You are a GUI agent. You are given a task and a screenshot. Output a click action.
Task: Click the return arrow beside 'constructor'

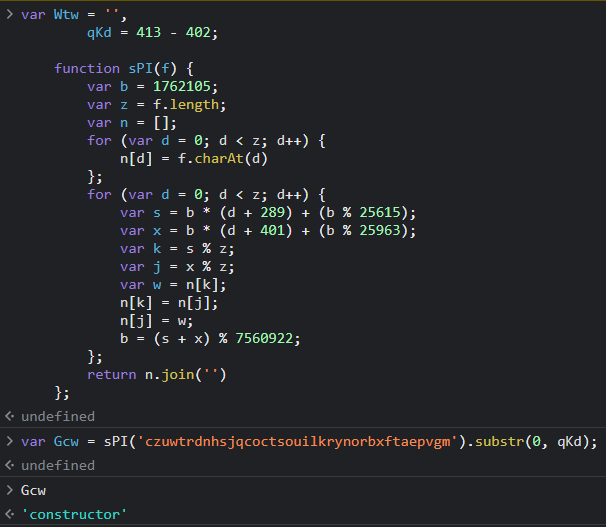click(x=10, y=514)
